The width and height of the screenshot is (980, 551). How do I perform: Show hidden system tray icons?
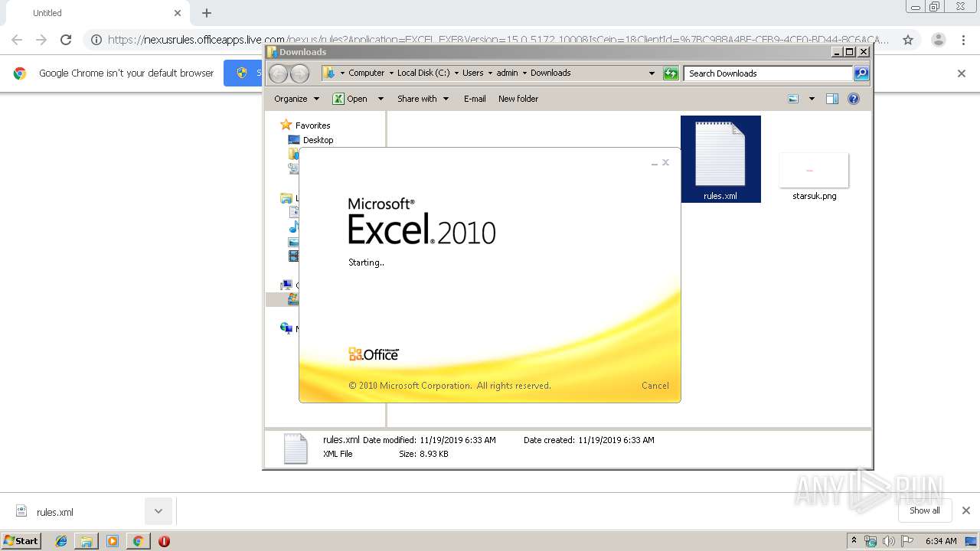pyautogui.click(x=854, y=541)
